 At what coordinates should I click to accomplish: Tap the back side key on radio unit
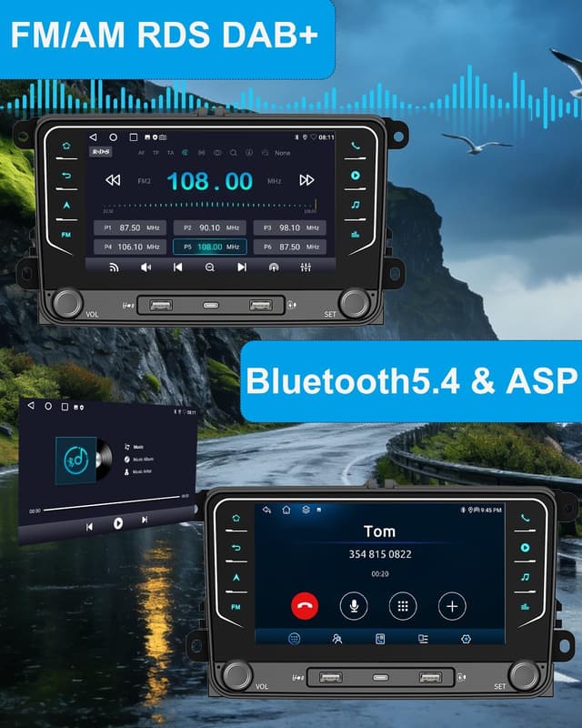(x=66, y=176)
